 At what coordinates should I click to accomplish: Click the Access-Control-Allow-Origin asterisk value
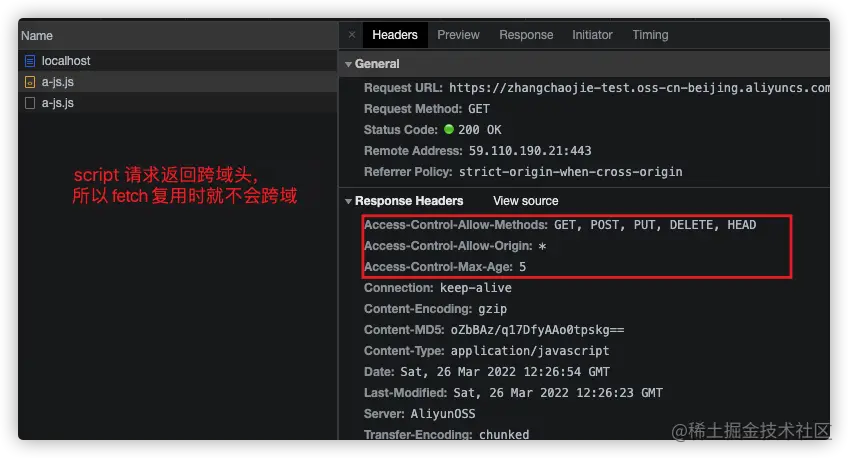coord(542,247)
